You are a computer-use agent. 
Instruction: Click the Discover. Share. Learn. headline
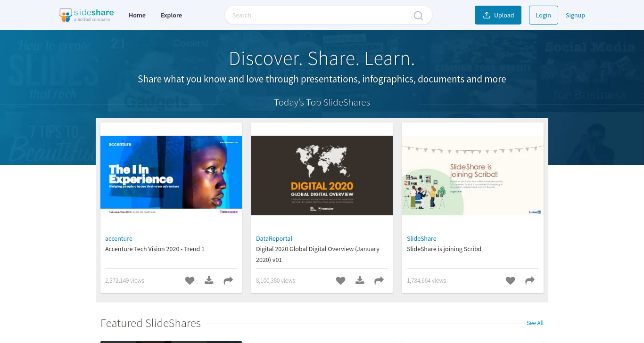click(x=322, y=58)
